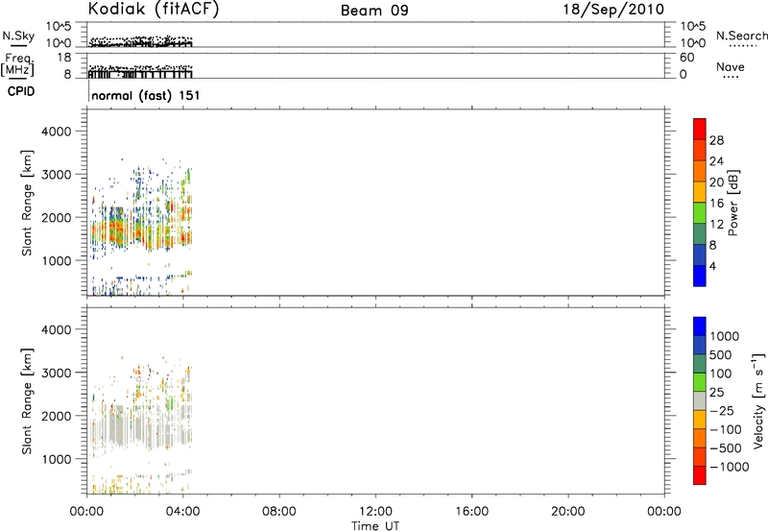Click the '16:00' time axis label
Screen dimensions: 768x532
tap(471, 512)
